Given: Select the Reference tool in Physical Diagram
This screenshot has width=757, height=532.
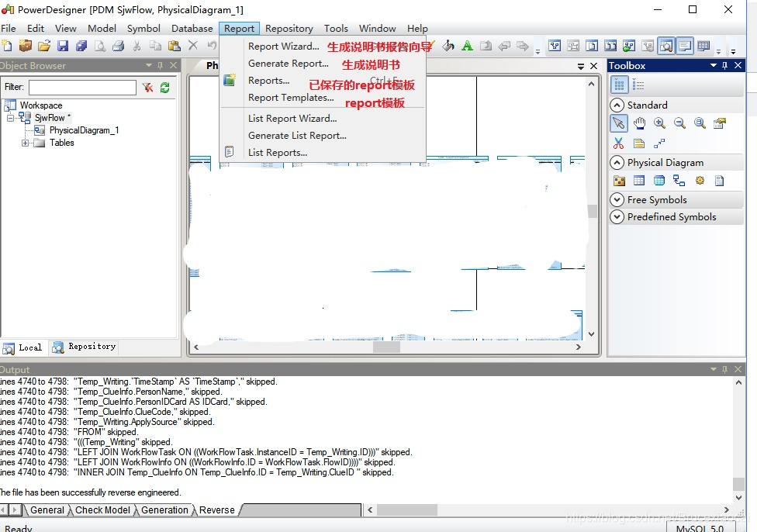Looking at the screenshot, I should point(679,181).
